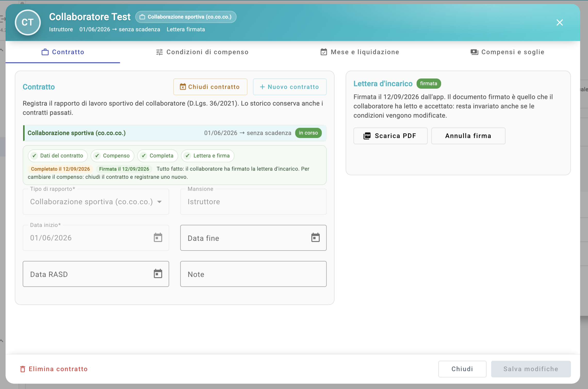The image size is (588, 389).
Task: Open the Data RASD calendar picker icon
Action: 158,274
